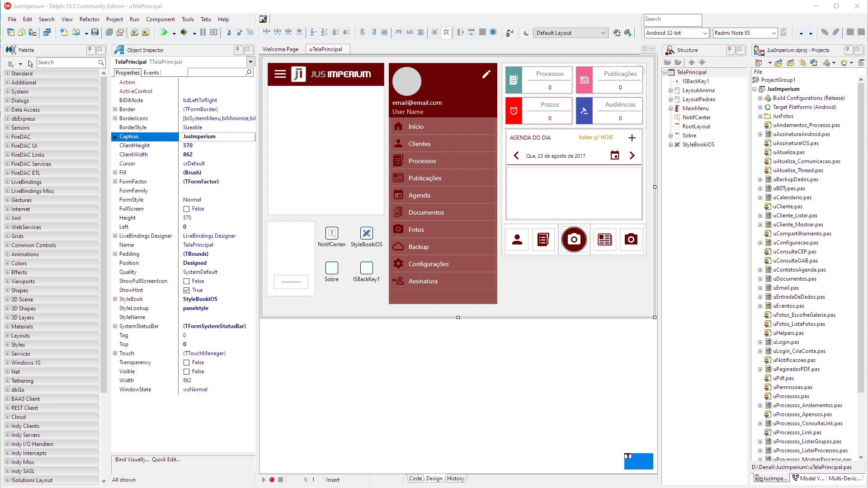868x488 pixels.
Task: Expand the MainMenu node in Structure
Action: (671, 108)
